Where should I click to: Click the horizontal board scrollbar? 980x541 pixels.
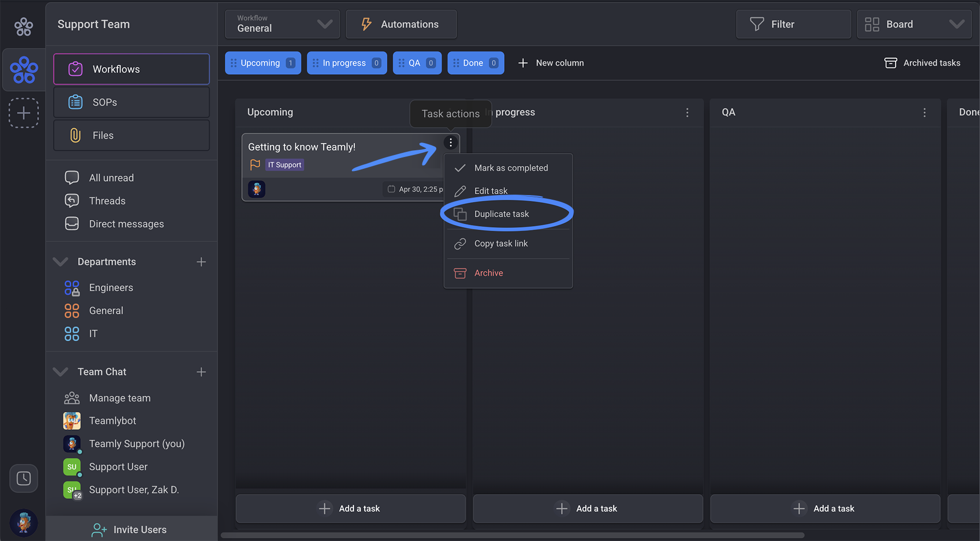(x=512, y=535)
